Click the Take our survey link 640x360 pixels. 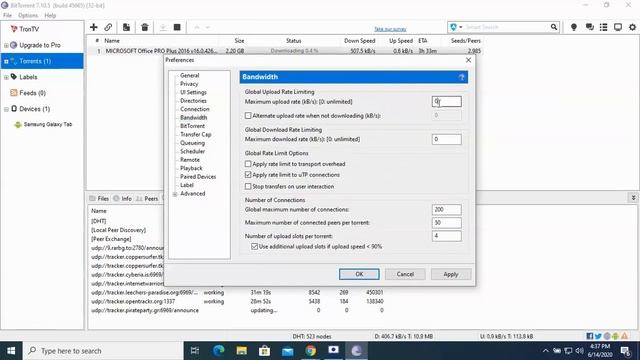390,29
